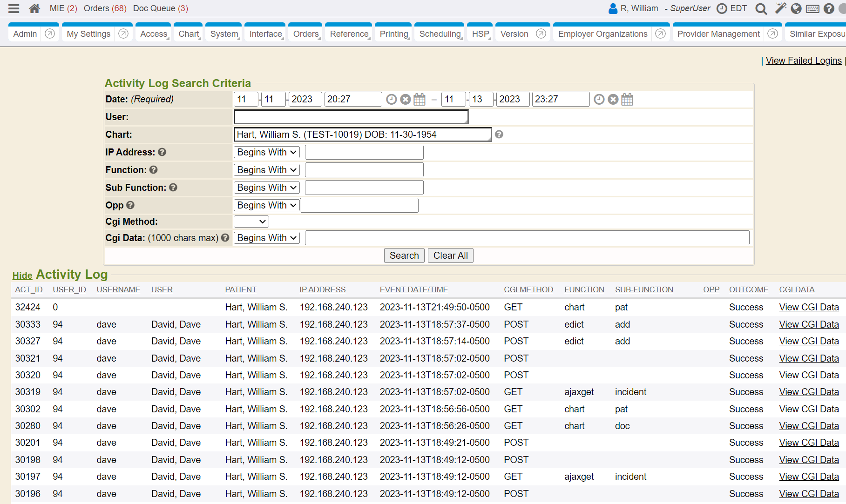This screenshot has height=504, width=846.
Task: Open the View Failed Logins link
Action: [x=803, y=60]
